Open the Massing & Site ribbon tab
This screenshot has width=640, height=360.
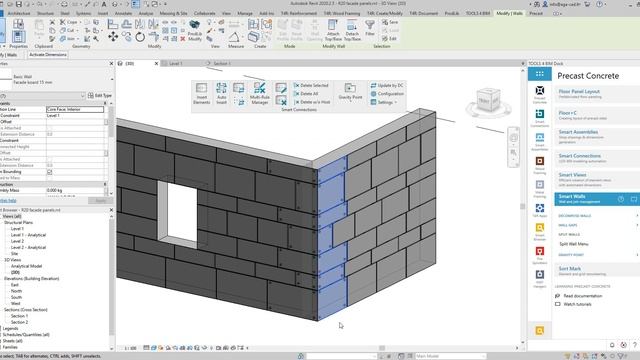tap(173, 13)
